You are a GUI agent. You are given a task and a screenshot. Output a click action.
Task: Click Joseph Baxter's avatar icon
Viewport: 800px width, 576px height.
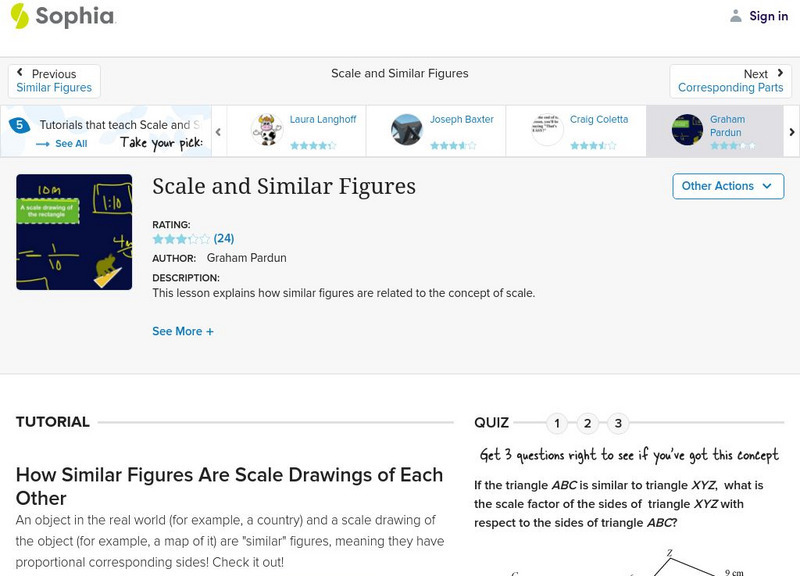click(x=407, y=130)
